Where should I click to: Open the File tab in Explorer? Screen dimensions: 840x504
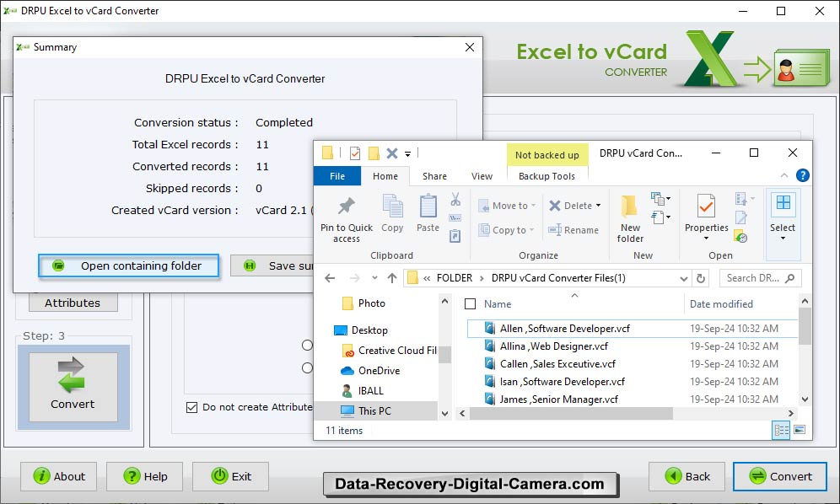click(x=337, y=176)
